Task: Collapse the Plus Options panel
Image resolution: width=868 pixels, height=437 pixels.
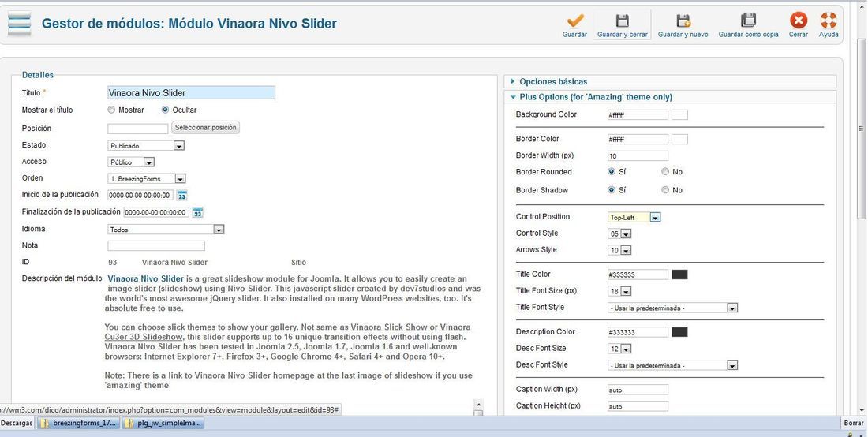Action: [671, 97]
